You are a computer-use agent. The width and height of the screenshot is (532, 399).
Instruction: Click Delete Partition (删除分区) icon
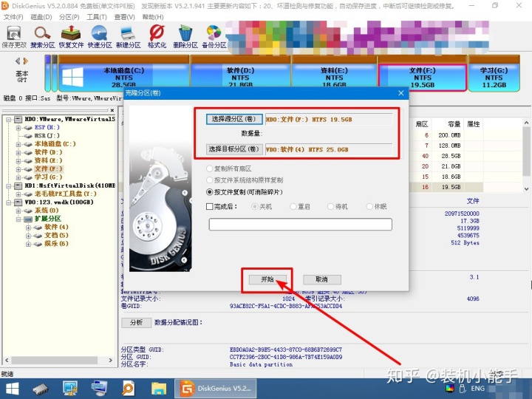[x=185, y=37]
